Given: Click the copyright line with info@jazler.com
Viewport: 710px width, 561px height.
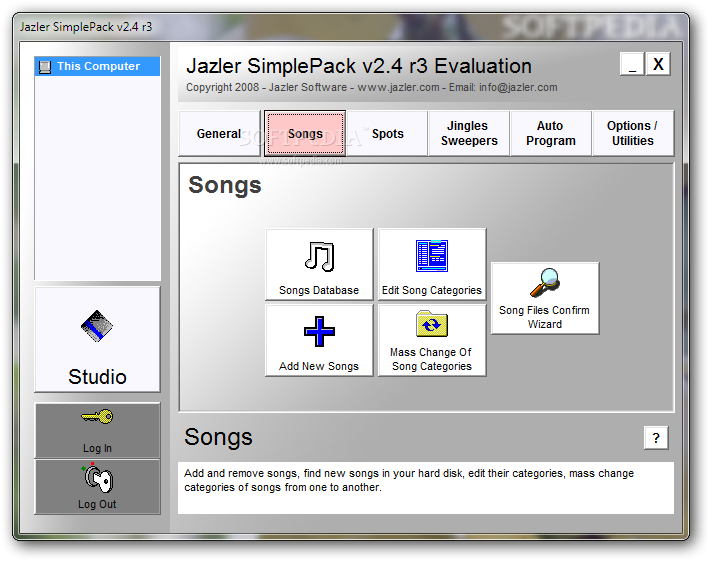Looking at the screenshot, I should (372, 87).
